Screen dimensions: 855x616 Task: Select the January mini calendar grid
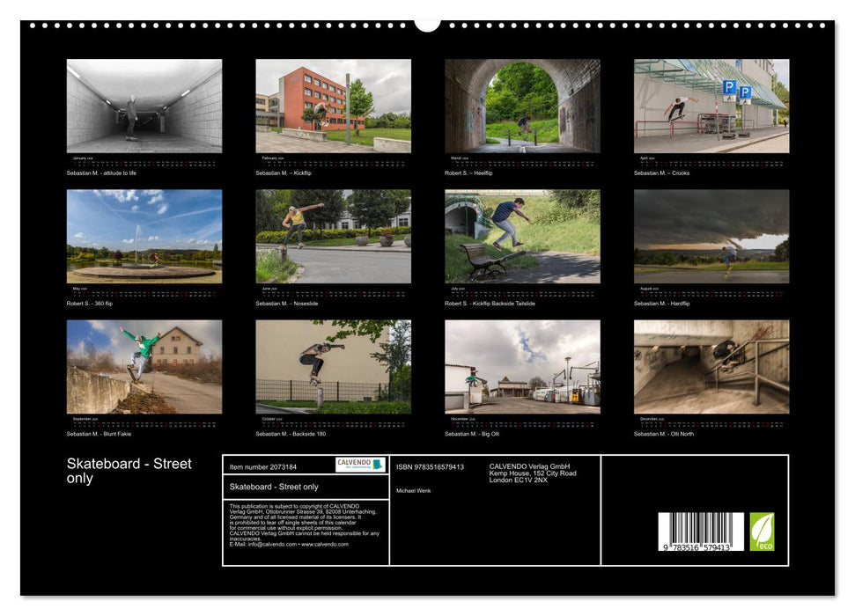tap(144, 161)
